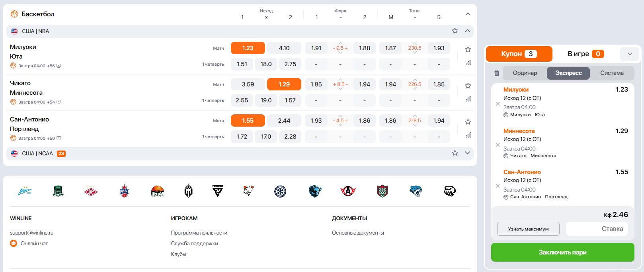Deselect highlighted Милуоки win odds 1.23
644x272 pixels.
pos(248,48)
